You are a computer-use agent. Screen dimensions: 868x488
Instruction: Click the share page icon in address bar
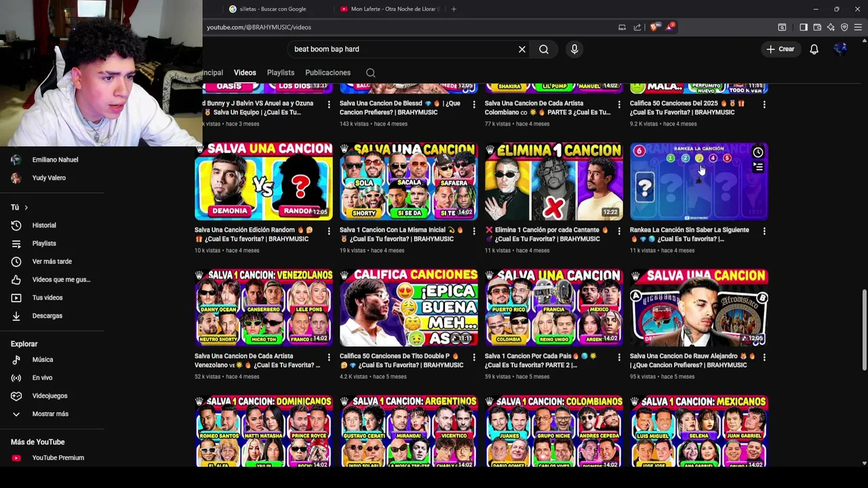tap(637, 27)
